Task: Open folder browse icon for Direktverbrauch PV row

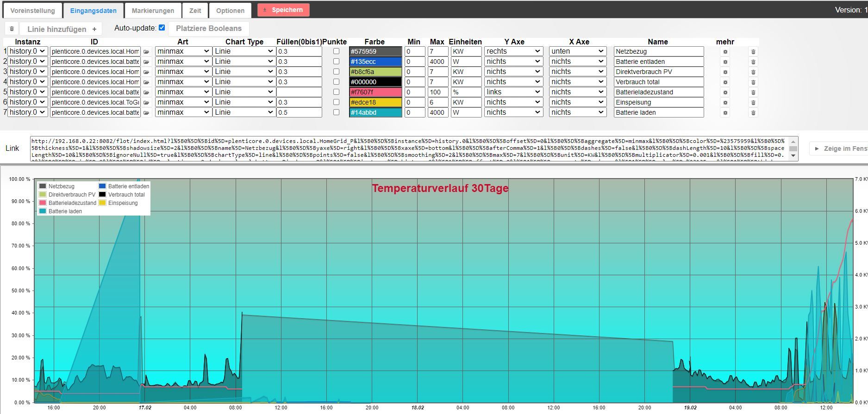Action: click(x=146, y=72)
